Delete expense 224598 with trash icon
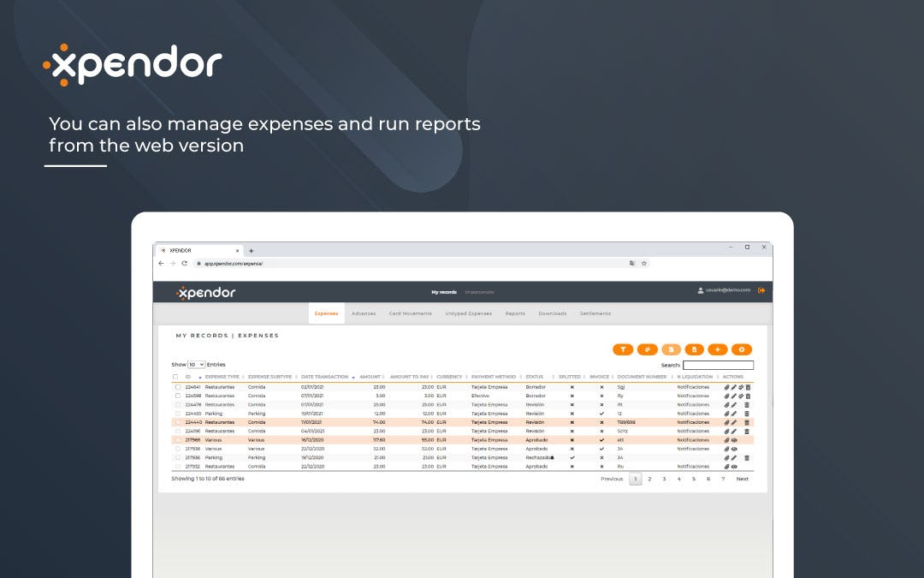 748,396
